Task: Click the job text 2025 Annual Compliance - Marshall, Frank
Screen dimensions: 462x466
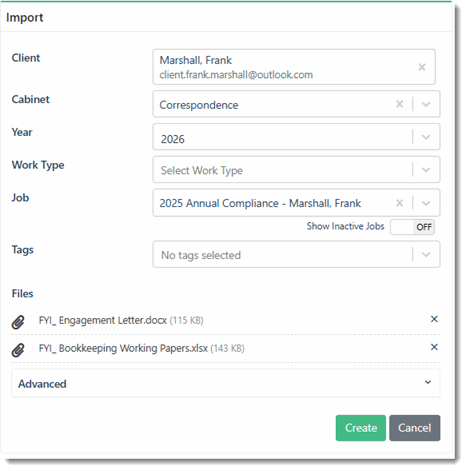Action: click(260, 203)
